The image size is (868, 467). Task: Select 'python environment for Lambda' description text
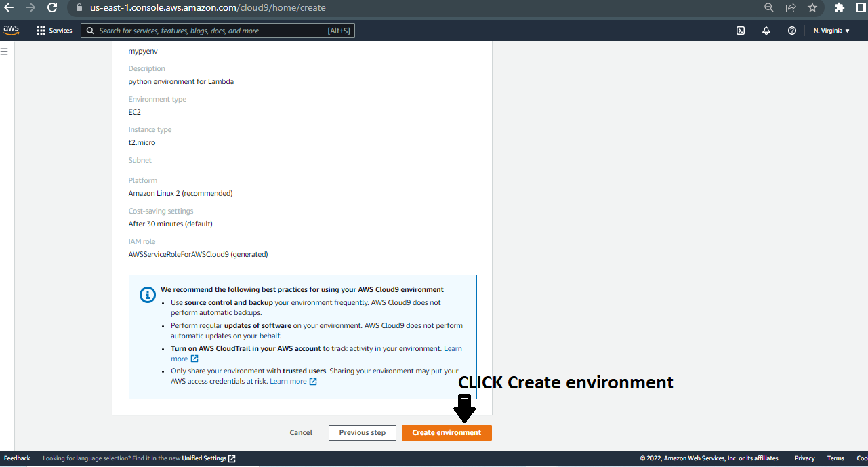pyautogui.click(x=181, y=81)
